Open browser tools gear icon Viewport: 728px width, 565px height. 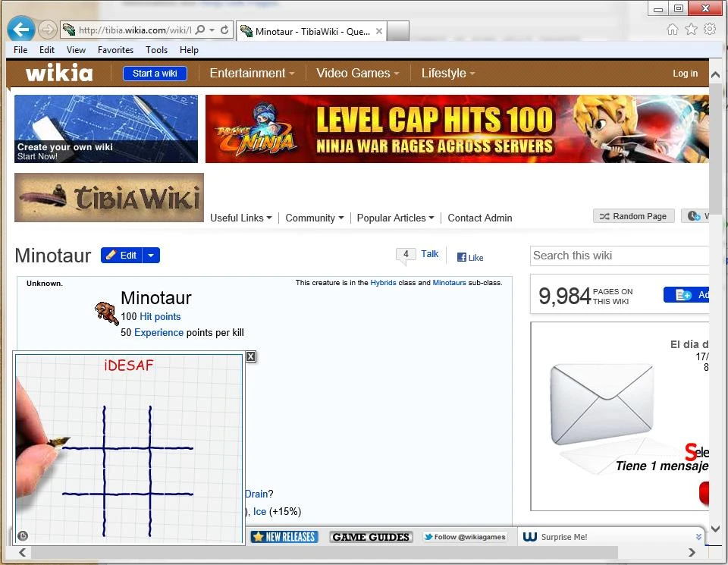[x=710, y=30]
